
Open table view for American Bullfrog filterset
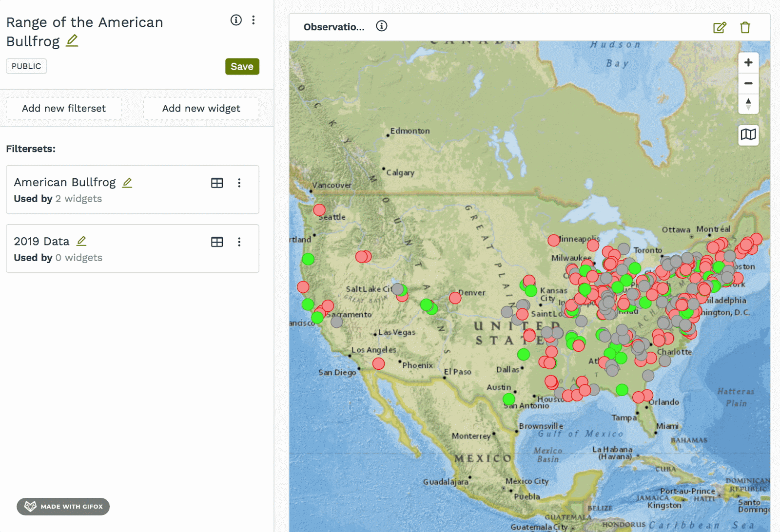[x=217, y=183]
